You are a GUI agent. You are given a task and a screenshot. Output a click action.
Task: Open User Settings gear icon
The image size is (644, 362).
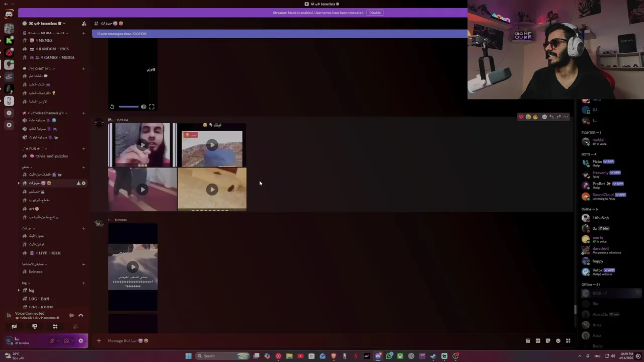[80, 341]
